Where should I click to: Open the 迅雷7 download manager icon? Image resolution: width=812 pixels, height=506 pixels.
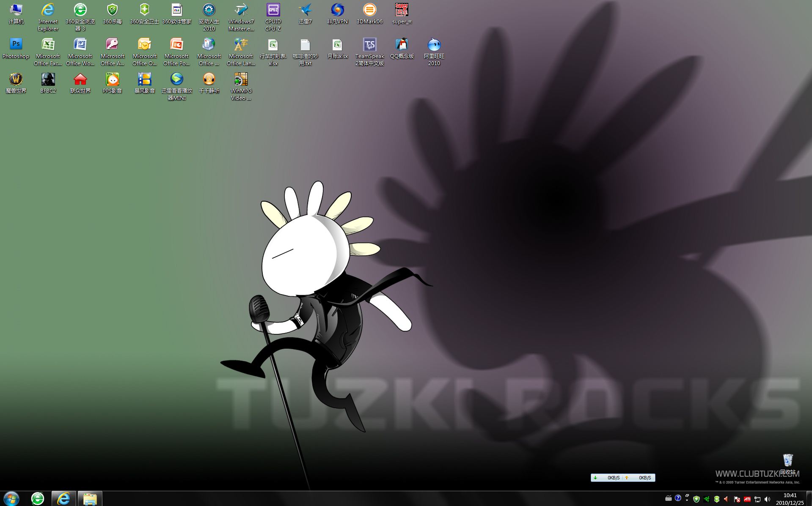305,14
